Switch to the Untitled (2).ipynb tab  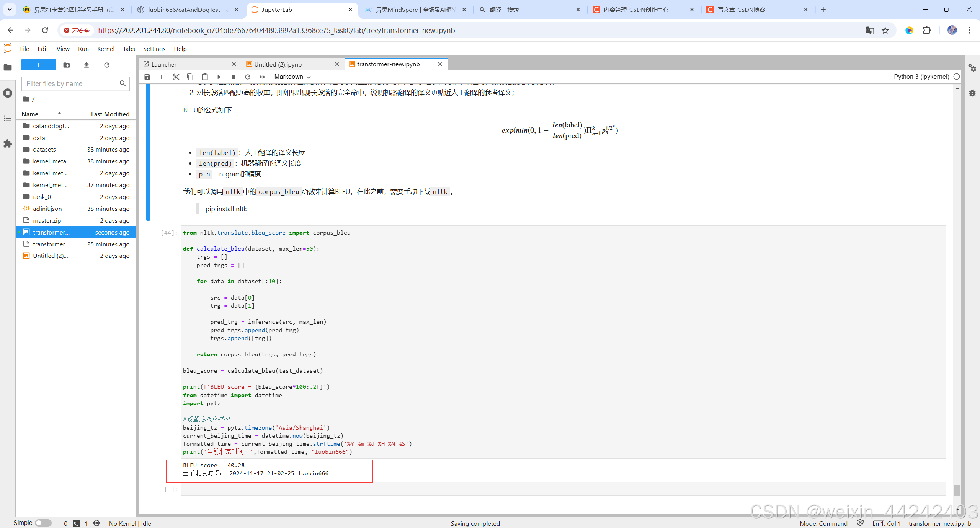pos(278,64)
